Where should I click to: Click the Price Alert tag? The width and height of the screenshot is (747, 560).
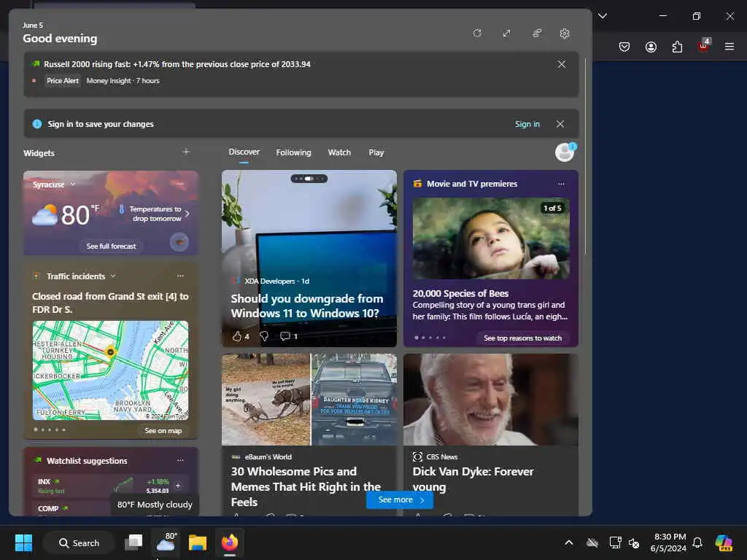pos(63,80)
